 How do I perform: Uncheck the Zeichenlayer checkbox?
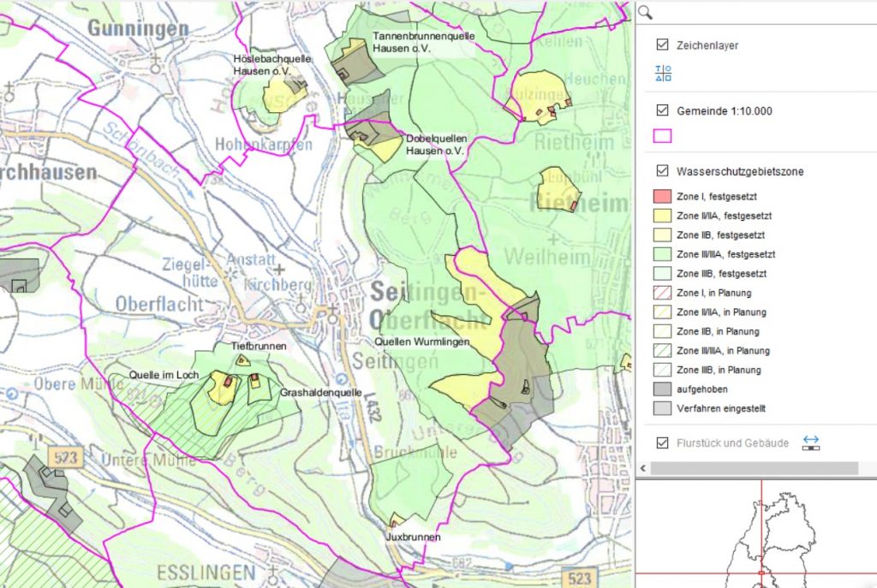pyautogui.click(x=662, y=45)
